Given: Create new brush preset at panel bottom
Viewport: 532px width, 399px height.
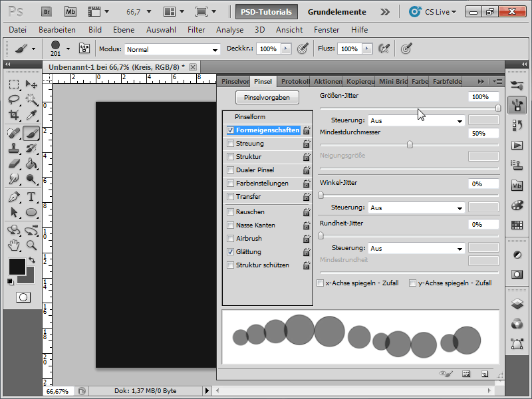Looking at the screenshot, I should [485, 374].
